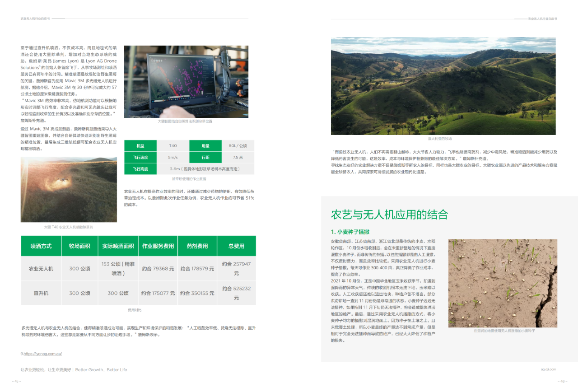Select the 约合 525232 元 total cost cell
The width and height of the screenshot is (578, 392).
(236, 293)
